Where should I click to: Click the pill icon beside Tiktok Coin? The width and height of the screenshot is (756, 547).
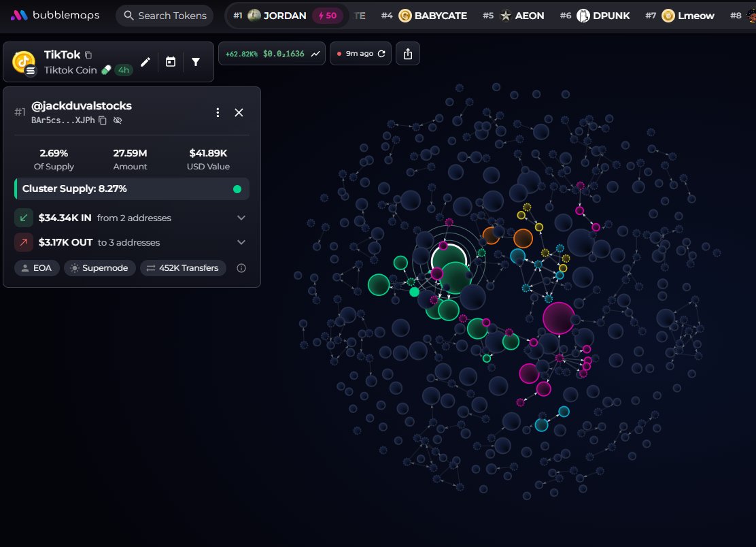click(106, 70)
